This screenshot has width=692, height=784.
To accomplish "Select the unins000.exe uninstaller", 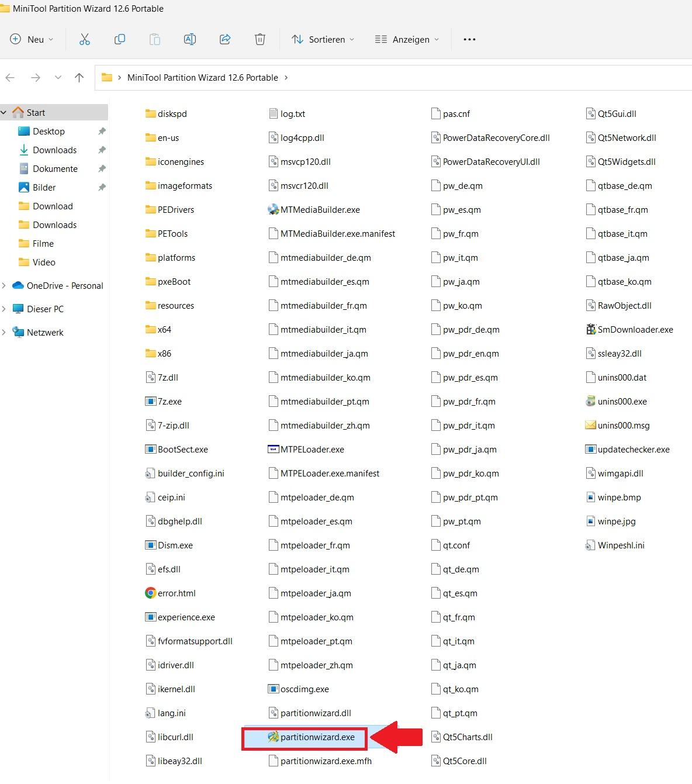I will coord(616,401).
